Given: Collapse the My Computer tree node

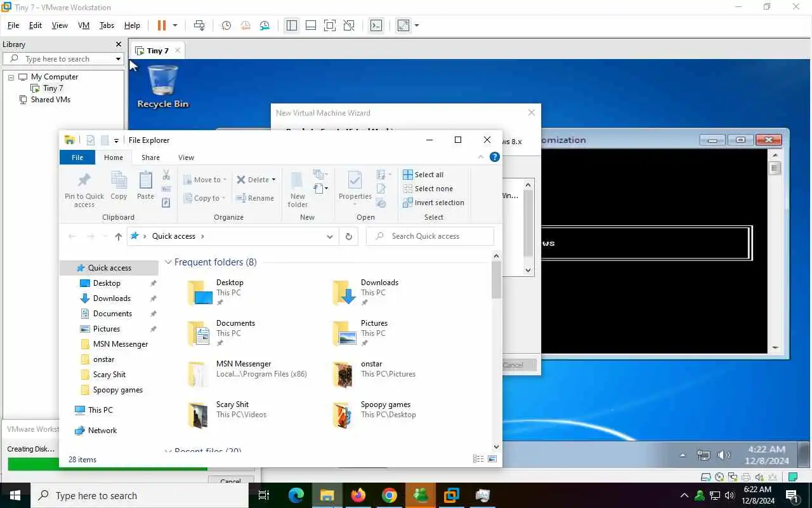Looking at the screenshot, I should pos(11,77).
